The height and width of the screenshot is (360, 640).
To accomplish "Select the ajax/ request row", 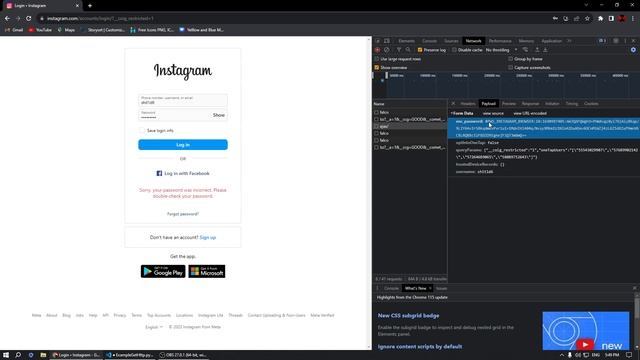I will (410, 127).
